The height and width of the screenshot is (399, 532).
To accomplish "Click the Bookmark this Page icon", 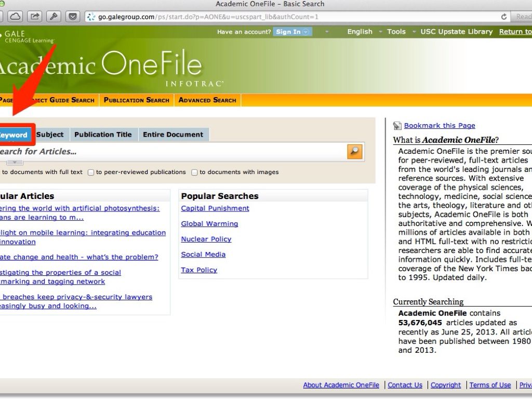I will tap(397, 126).
